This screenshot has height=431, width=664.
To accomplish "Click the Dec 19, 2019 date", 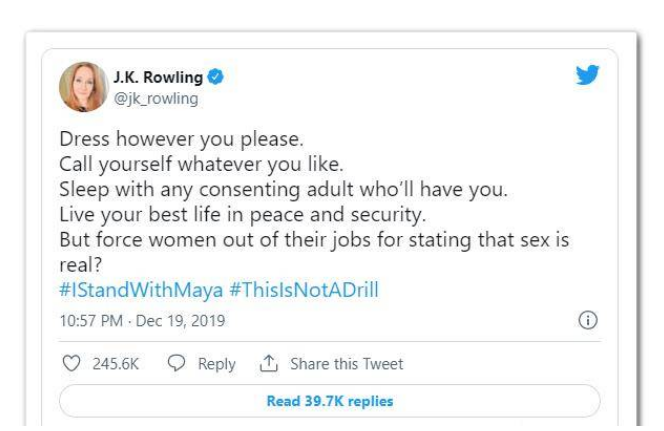I will pyautogui.click(x=186, y=321).
